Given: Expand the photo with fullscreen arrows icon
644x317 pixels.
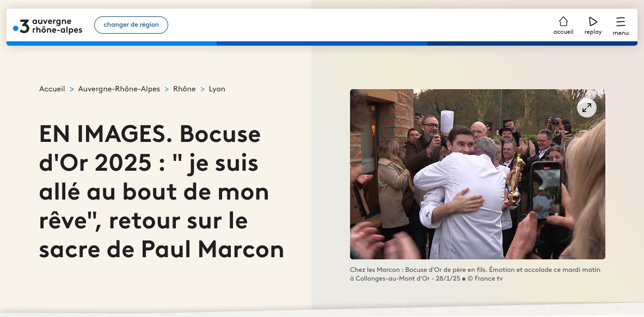Looking at the screenshot, I should (586, 108).
